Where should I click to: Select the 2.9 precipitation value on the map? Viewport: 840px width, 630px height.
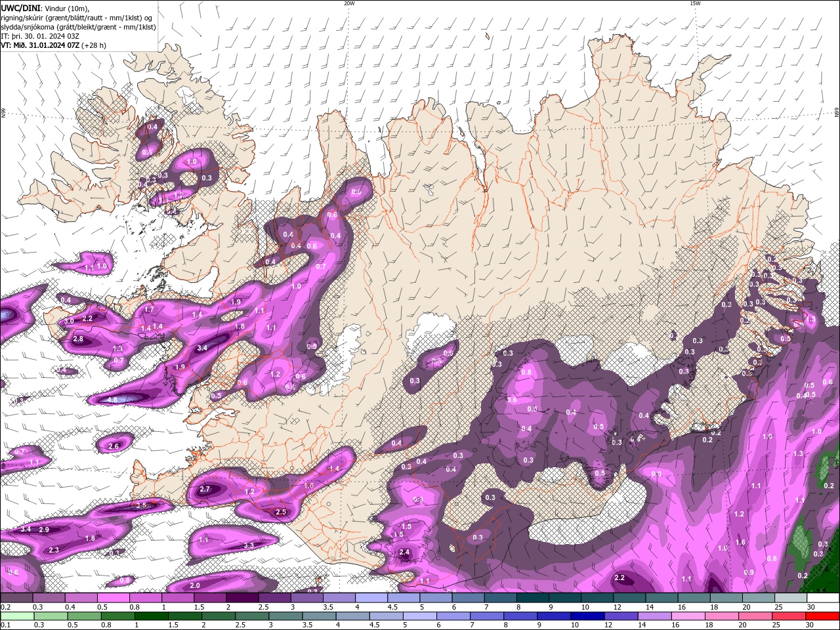[x=44, y=530]
